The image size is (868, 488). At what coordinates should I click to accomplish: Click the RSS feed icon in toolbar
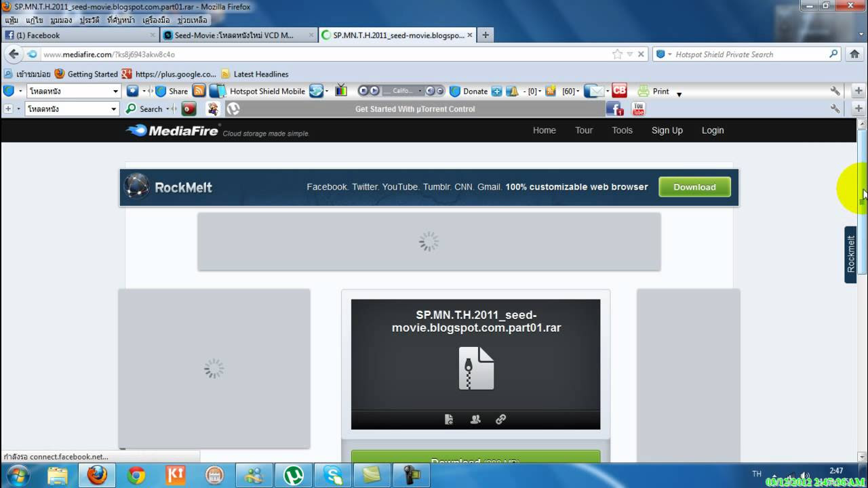(199, 91)
